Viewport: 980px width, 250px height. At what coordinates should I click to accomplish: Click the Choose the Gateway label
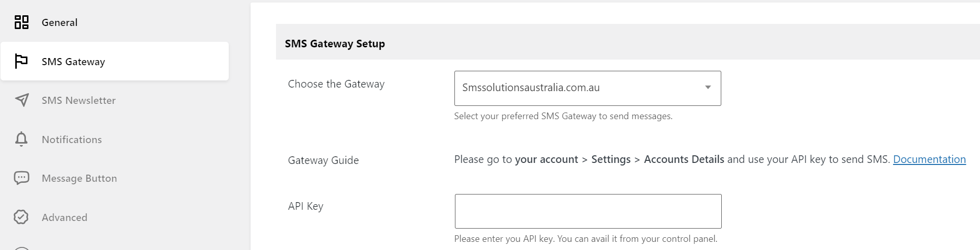336,84
